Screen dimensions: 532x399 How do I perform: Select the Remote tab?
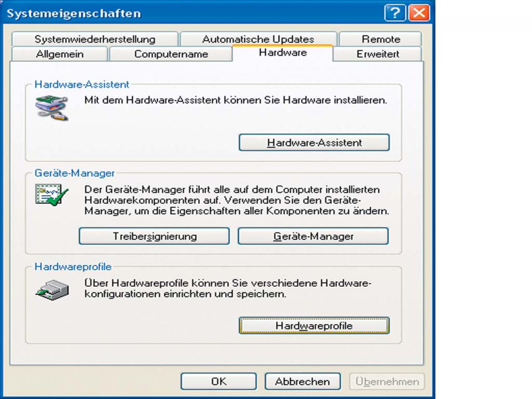tap(381, 39)
